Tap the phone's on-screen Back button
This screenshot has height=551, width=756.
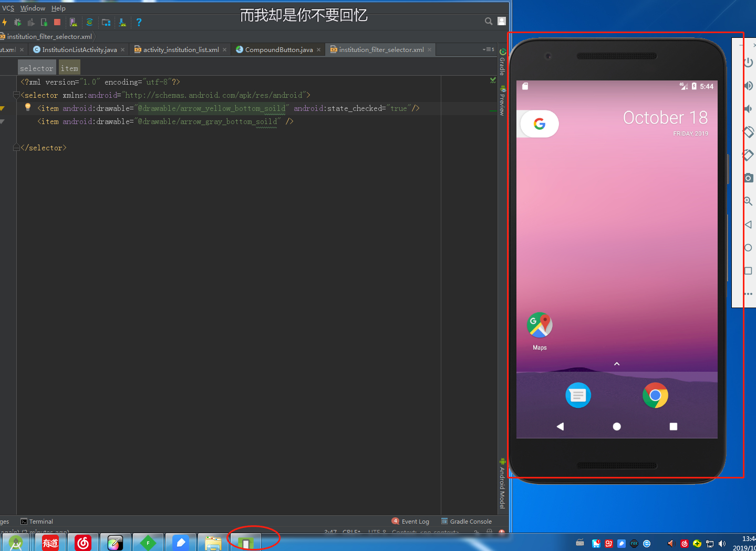(560, 426)
